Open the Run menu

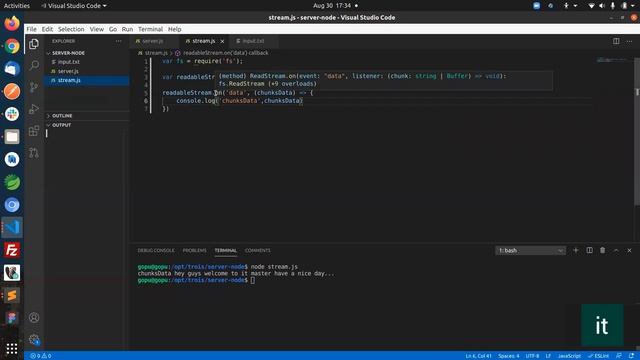(127, 29)
